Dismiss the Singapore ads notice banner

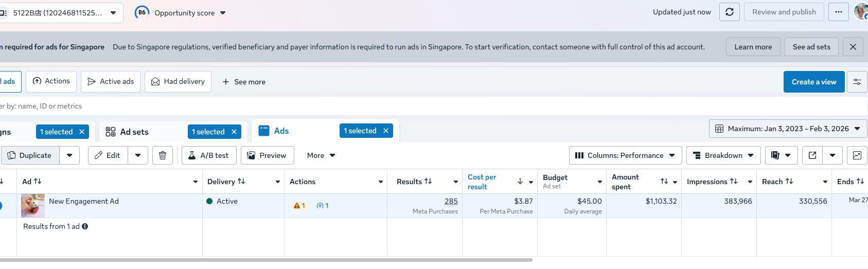853,47
